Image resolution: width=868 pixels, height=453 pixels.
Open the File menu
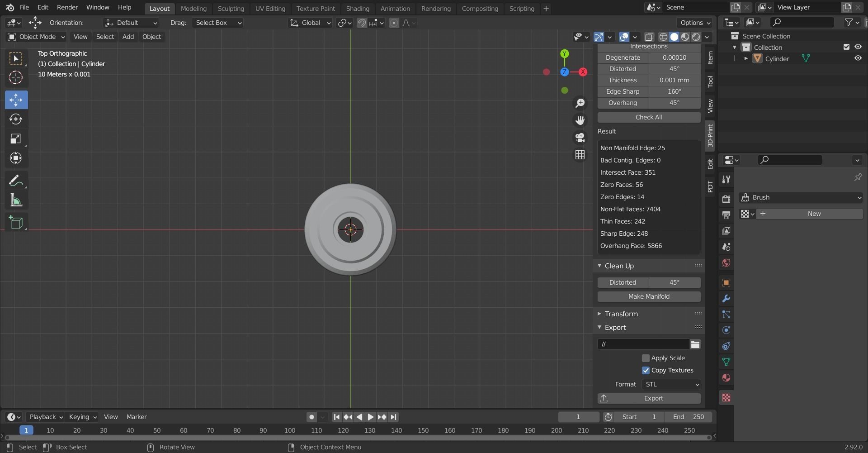[24, 7]
